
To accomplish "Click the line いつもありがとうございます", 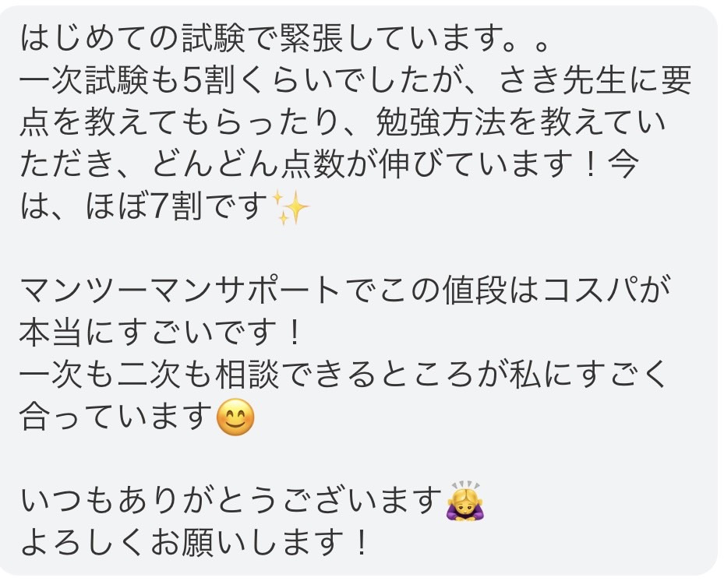I will click(231, 501).
